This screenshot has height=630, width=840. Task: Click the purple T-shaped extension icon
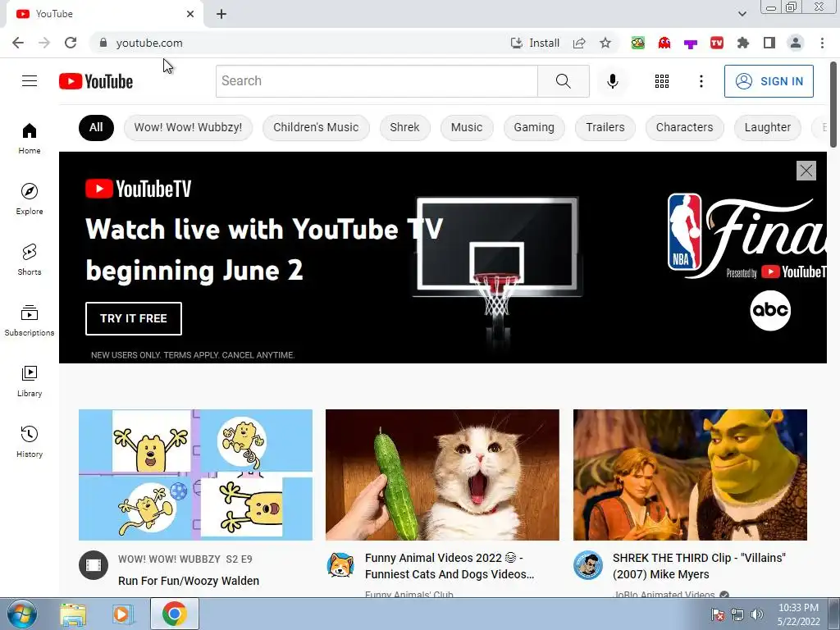[691, 43]
